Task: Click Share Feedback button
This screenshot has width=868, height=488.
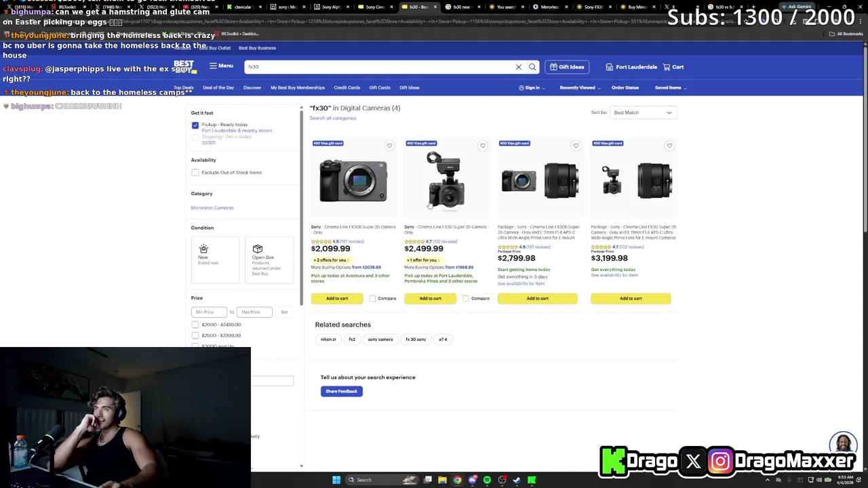Action: [x=341, y=391]
